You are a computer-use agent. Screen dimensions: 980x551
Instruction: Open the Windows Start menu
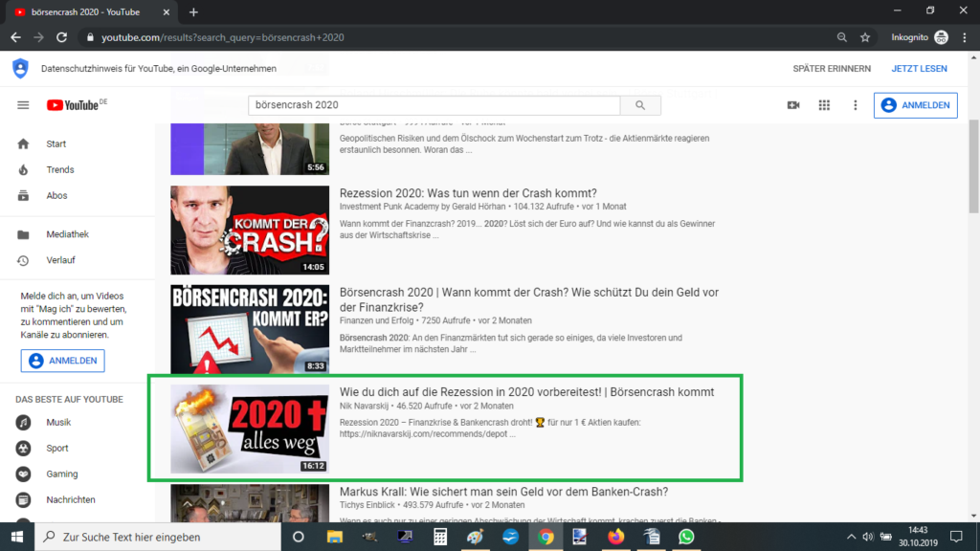[x=17, y=537]
